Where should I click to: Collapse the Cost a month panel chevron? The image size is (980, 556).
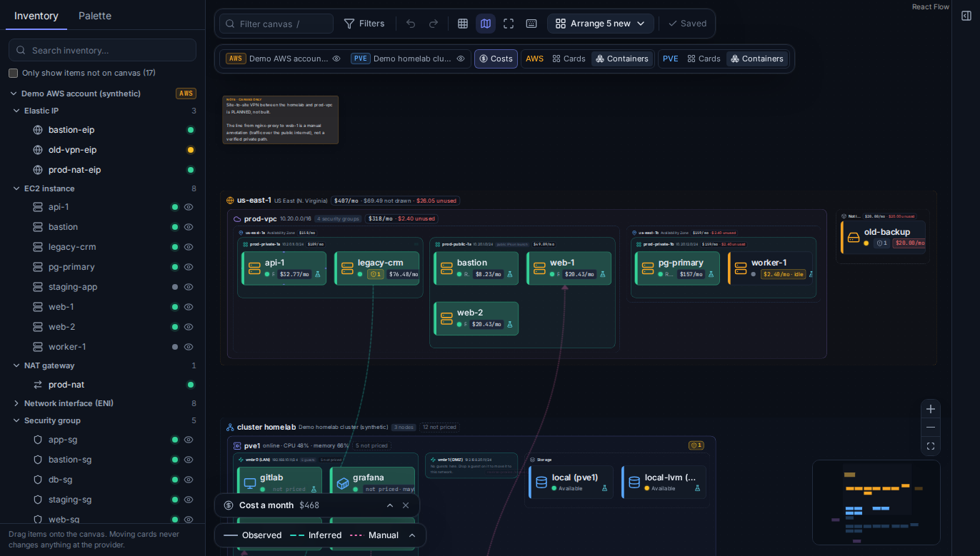pyautogui.click(x=390, y=505)
